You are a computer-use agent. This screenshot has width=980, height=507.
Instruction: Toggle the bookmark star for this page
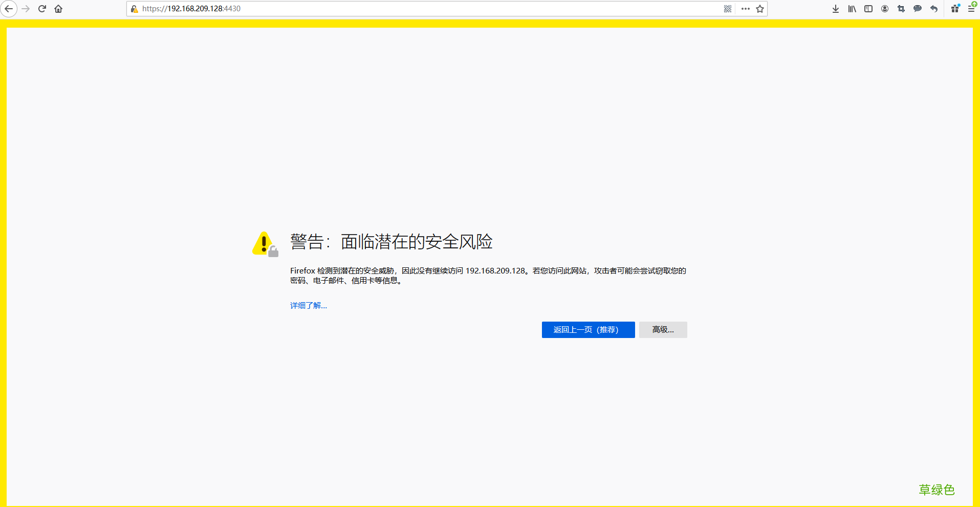760,9
